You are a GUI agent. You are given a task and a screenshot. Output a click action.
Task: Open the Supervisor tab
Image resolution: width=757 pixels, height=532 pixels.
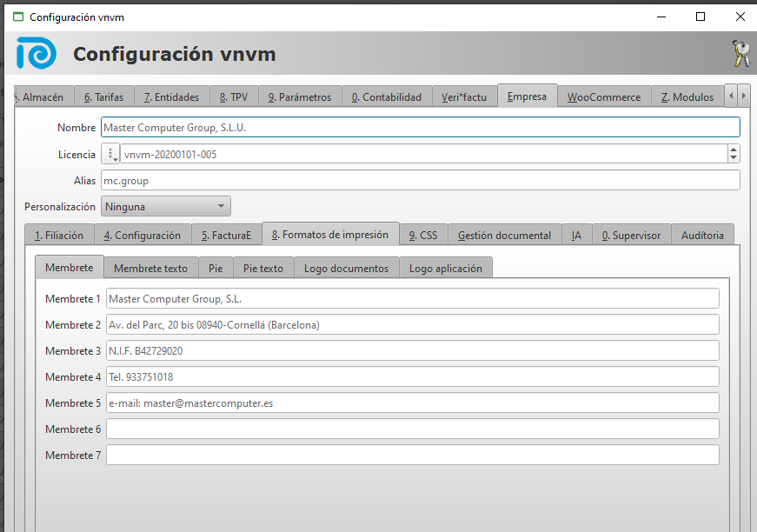631,235
